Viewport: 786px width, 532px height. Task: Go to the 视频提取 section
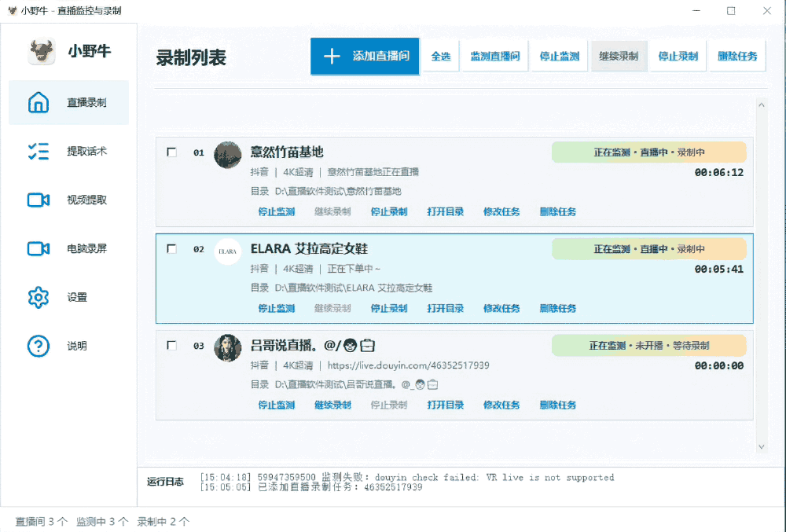coord(68,200)
